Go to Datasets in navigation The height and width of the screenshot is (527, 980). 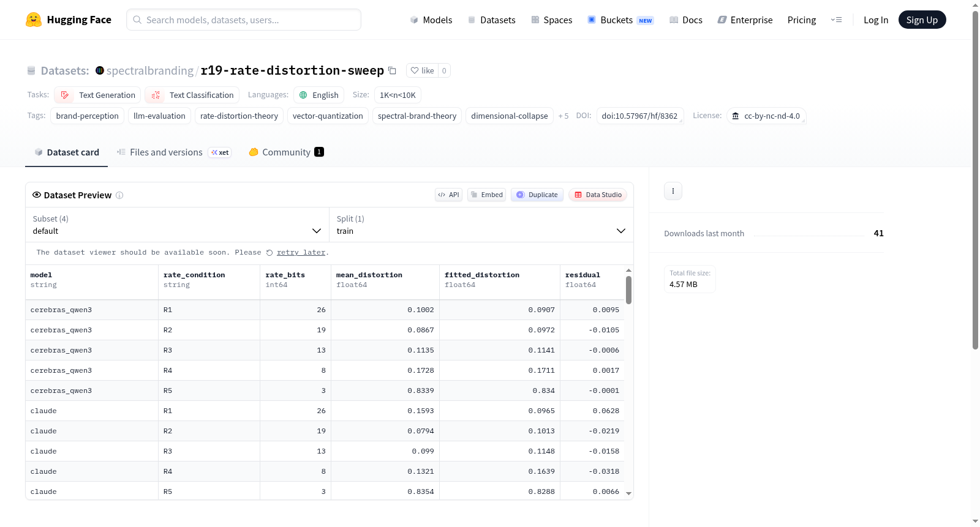coord(491,20)
